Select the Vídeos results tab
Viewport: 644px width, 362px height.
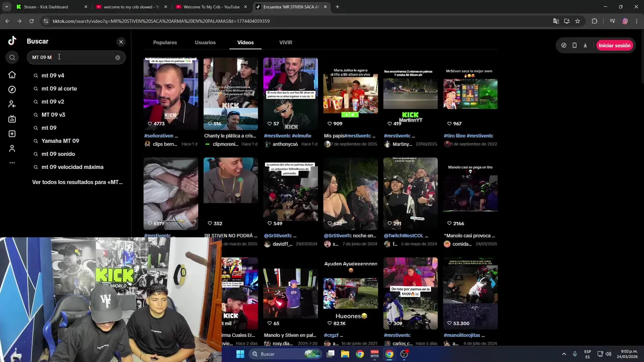pyautogui.click(x=246, y=43)
